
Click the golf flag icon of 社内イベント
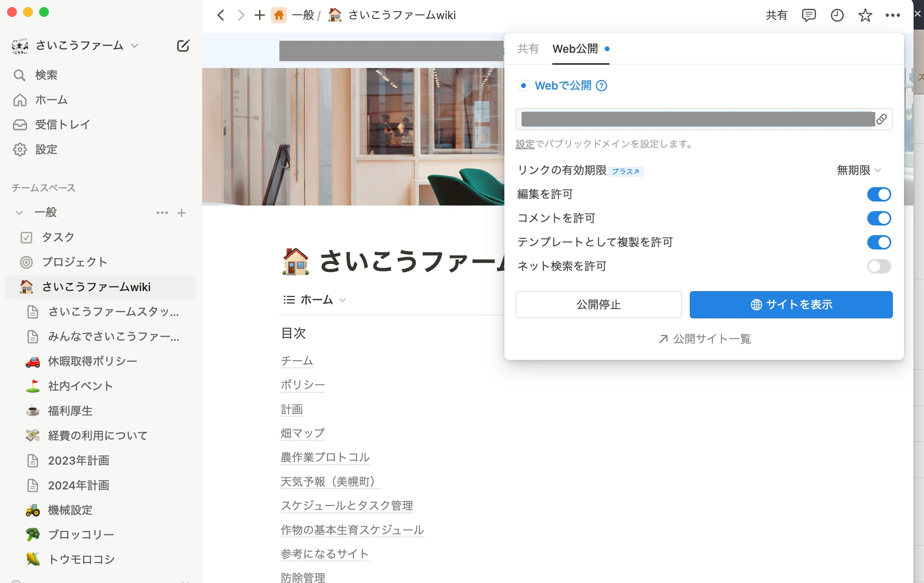coord(33,386)
